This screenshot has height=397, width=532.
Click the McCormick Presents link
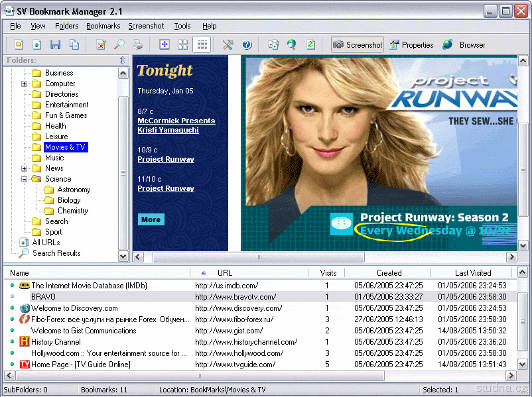point(176,121)
